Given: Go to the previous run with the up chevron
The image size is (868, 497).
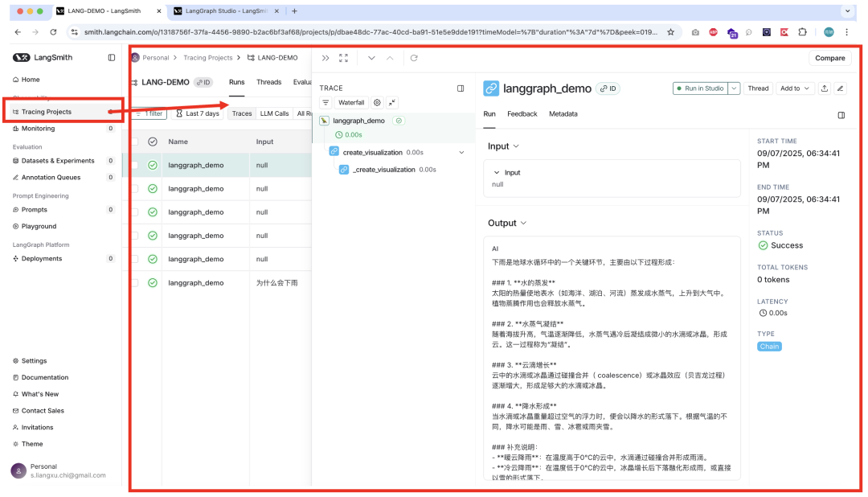Looking at the screenshot, I should (x=390, y=58).
